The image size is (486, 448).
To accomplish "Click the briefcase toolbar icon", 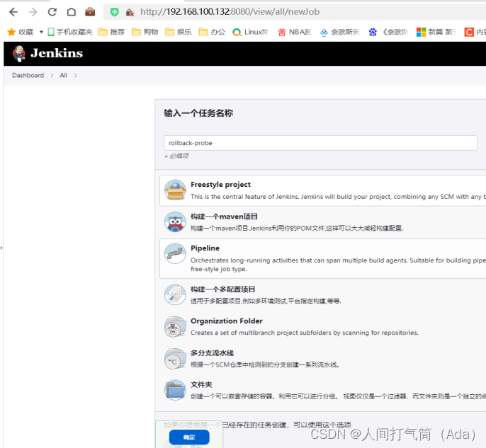I will pos(90,12).
